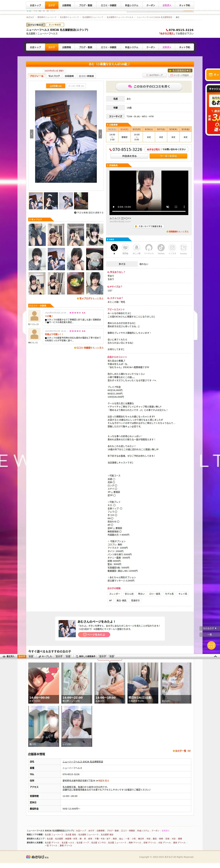Click お店 under キープした in history bar
Viewport: 220px width, 868px height.
tap(68, 656)
